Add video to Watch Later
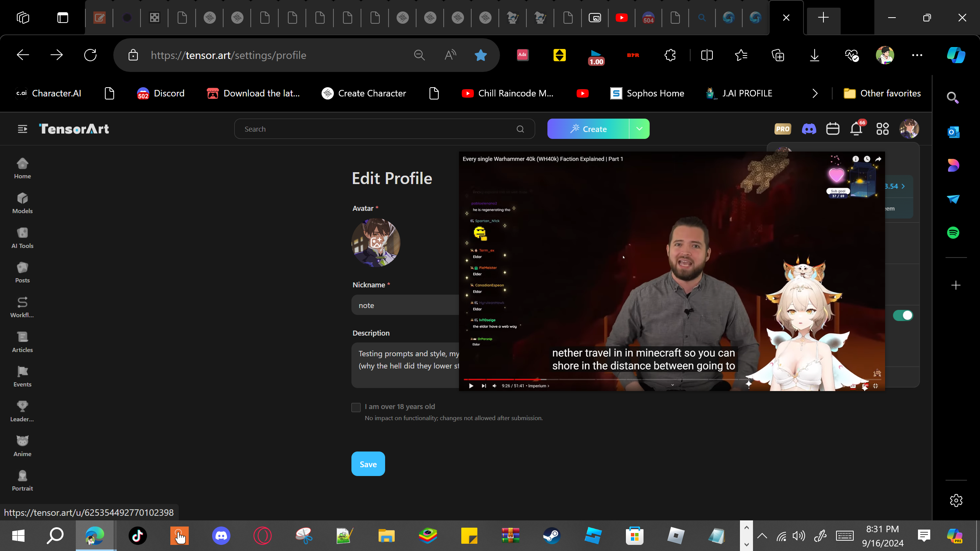This screenshot has width=980, height=551. (x=867, y=159)
